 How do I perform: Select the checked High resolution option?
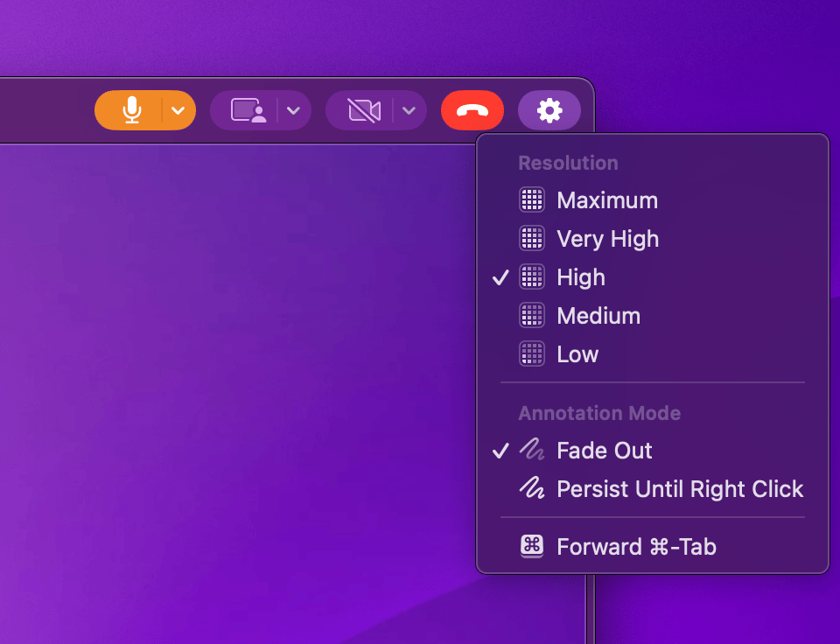click(653, 277)
